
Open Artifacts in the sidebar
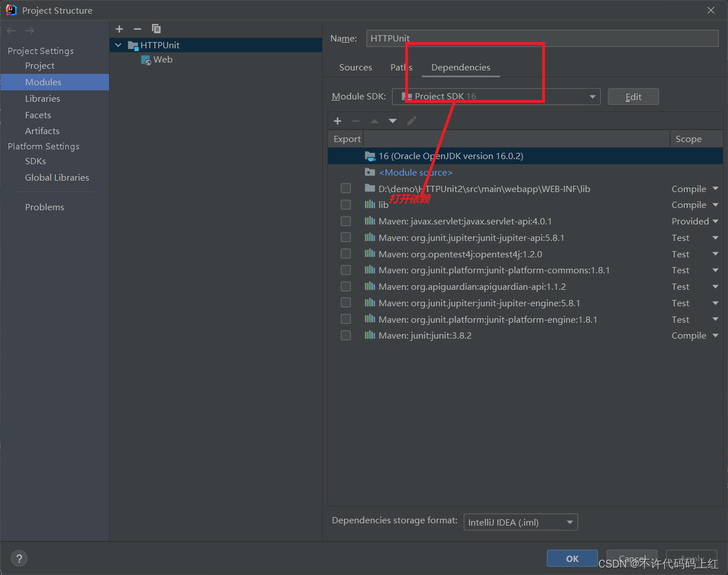pyautogui.click(x=42, y=131)
